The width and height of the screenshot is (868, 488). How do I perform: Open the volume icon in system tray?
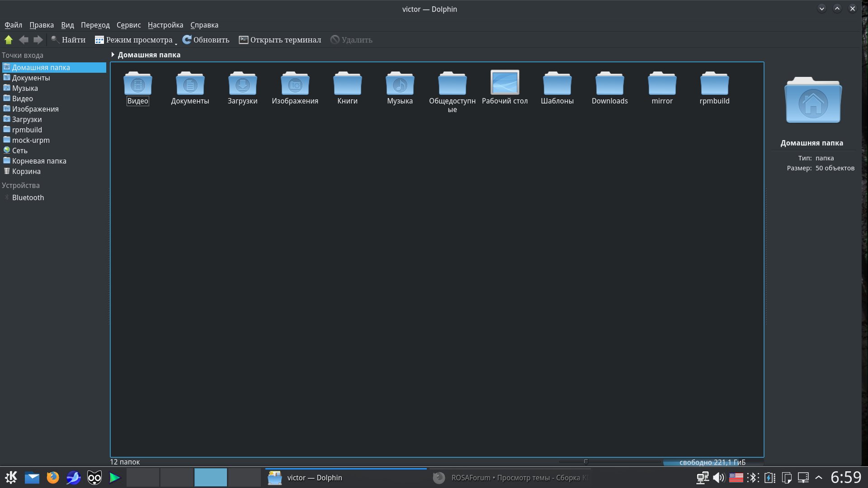click(x=718, y=478)
